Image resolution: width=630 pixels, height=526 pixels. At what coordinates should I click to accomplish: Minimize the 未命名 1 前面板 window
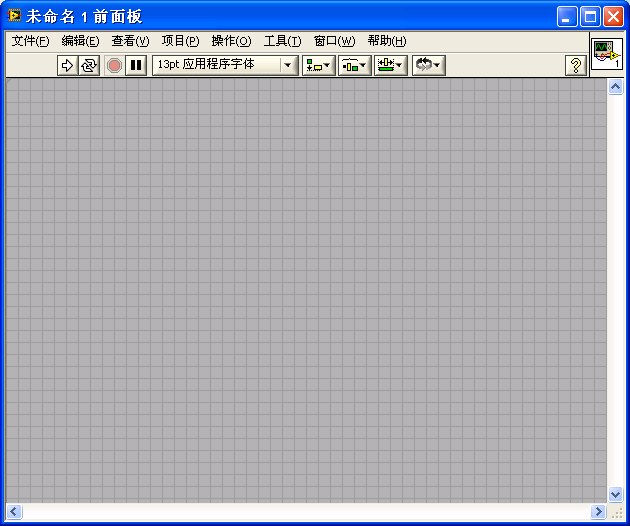coord(567,17)
